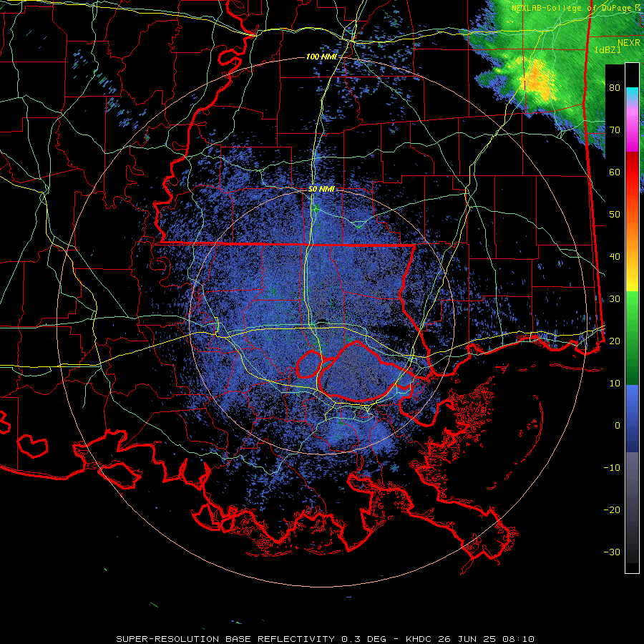Click the 20 dBZ value on the scale

[615, 341]
